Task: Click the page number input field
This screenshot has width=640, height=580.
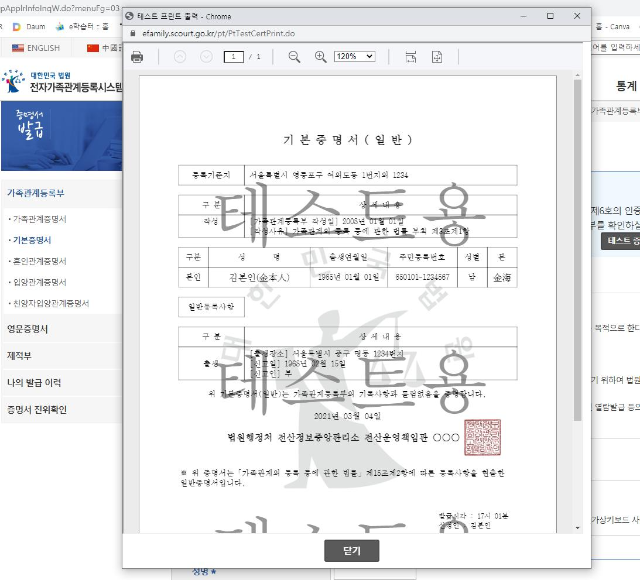Action: coord(234,57)
